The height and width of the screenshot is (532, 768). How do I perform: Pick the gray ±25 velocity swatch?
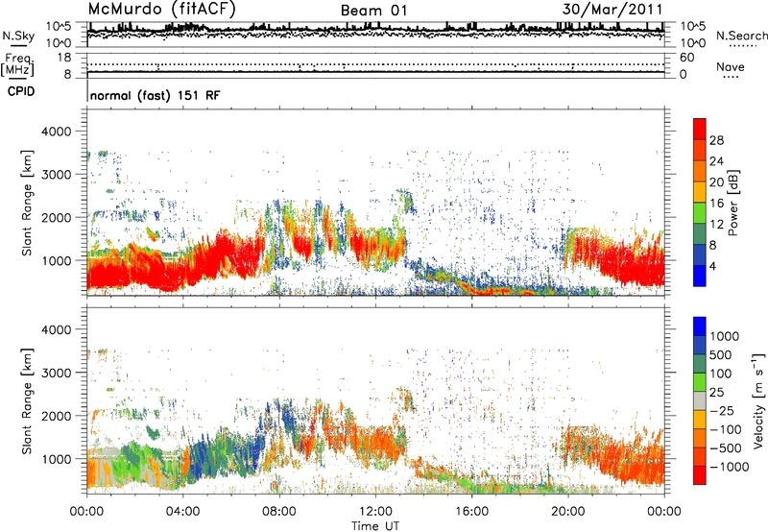coord(700,400)
